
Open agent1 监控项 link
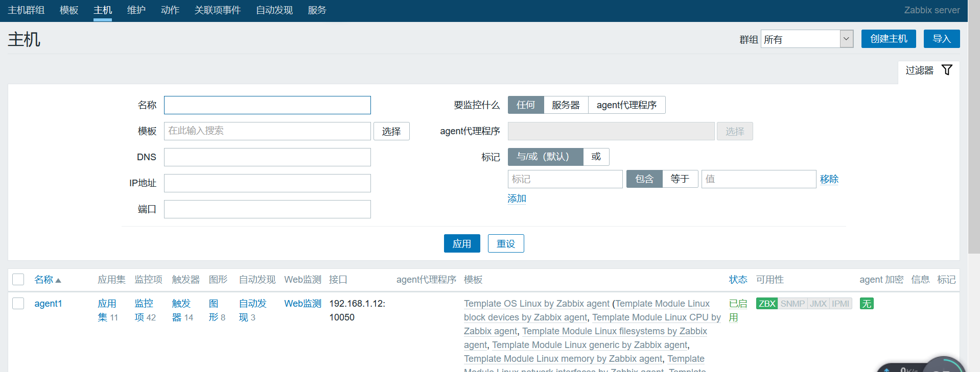(145, 310)
